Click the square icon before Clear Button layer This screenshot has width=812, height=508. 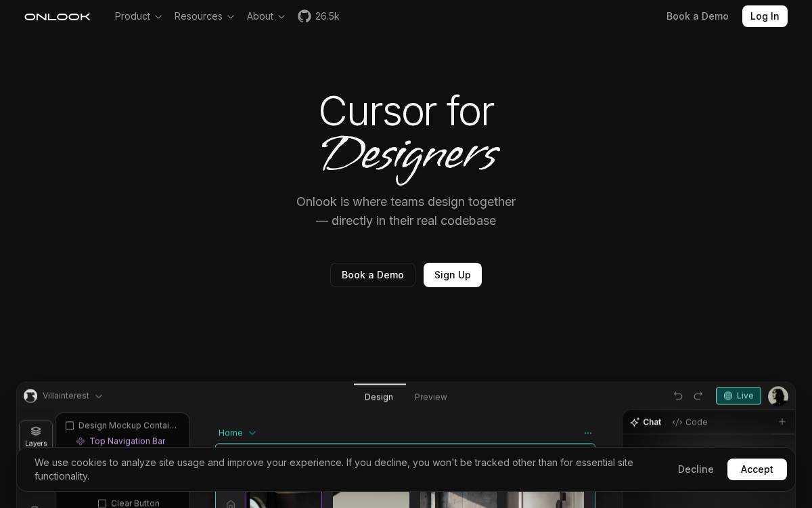102,503
